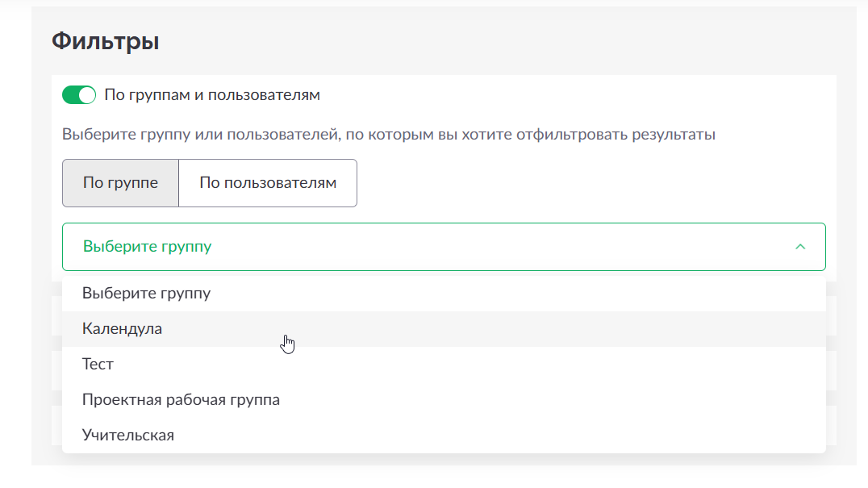Click the green placeholder text in the combo box

tap(148, 247)
